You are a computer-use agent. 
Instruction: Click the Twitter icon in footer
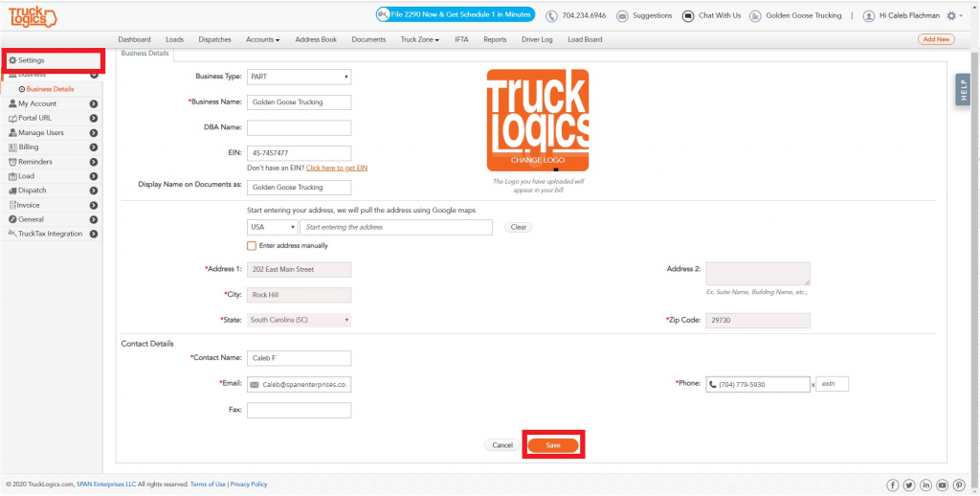[x=909, y=485]
